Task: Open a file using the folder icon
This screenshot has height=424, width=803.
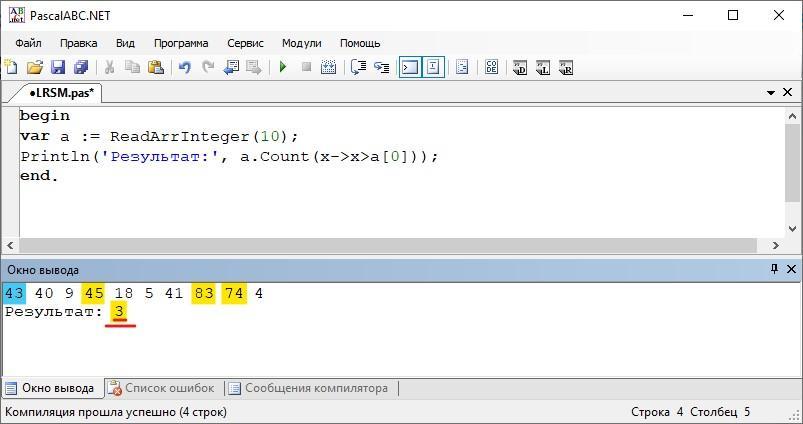Action: click(x=34, y=67)
